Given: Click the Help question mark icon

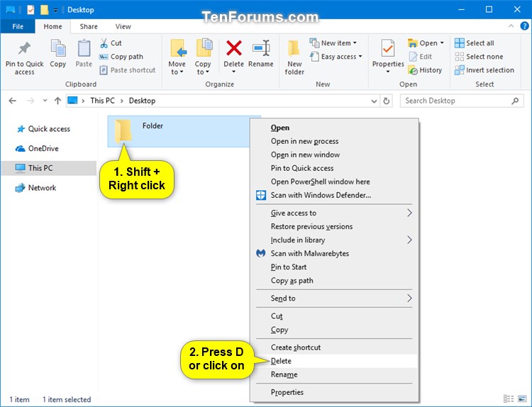Looking at the screenshot, I should point(524,26).
